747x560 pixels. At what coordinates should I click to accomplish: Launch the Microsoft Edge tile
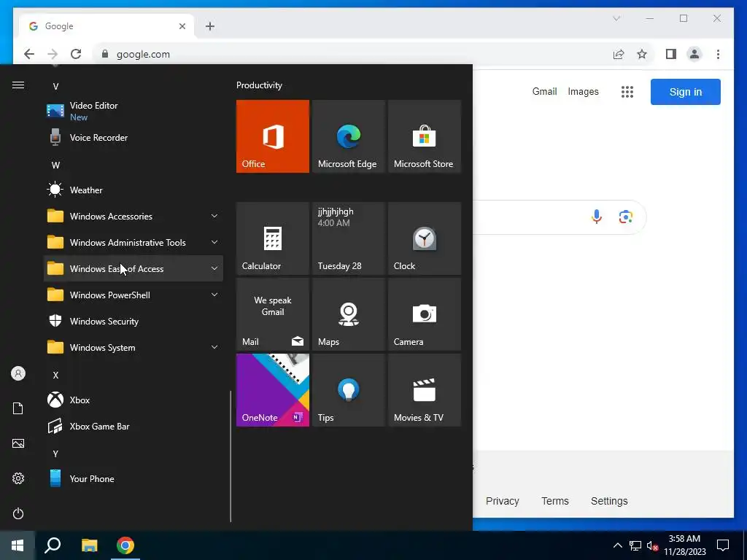click(348, 136)
